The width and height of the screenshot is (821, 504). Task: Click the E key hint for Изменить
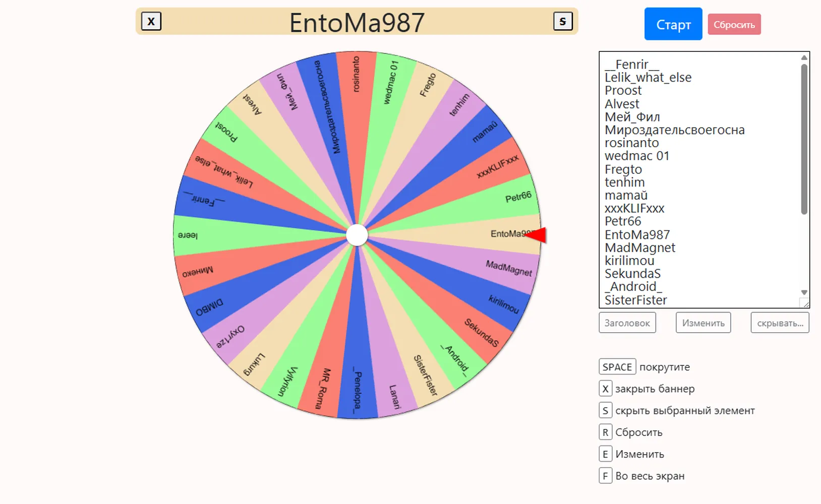(x=605, y=454)
